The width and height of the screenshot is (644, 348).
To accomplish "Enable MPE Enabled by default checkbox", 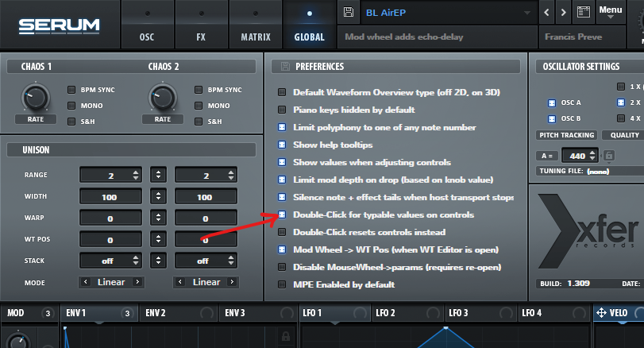I will click(x=282, y=284).
